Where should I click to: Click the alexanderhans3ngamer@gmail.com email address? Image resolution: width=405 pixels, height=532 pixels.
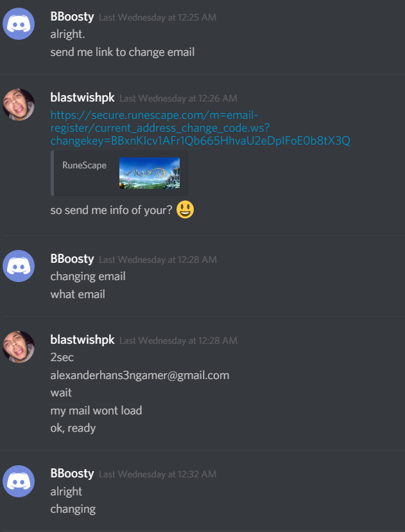pos(140,375)
